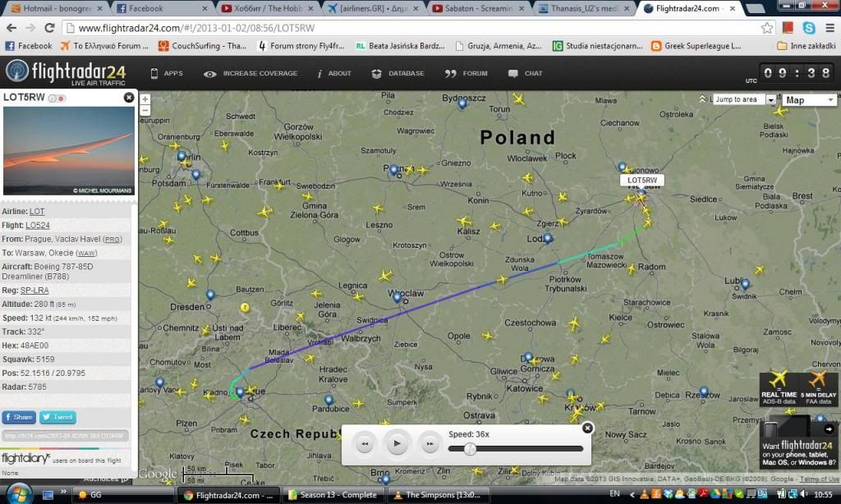This screenshot has height=504, width=841.
Task: Play the flight playback
Action: click(x=397, y=443)
